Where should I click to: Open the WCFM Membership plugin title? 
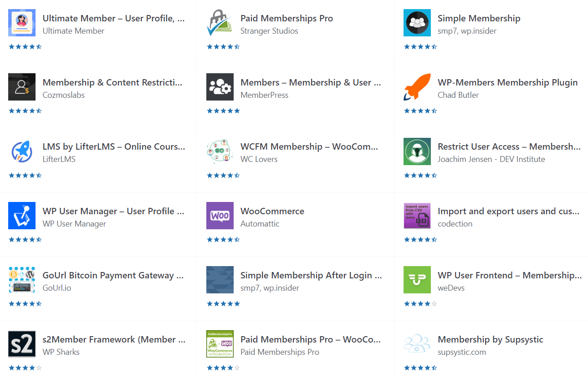[x=309, y=146]
